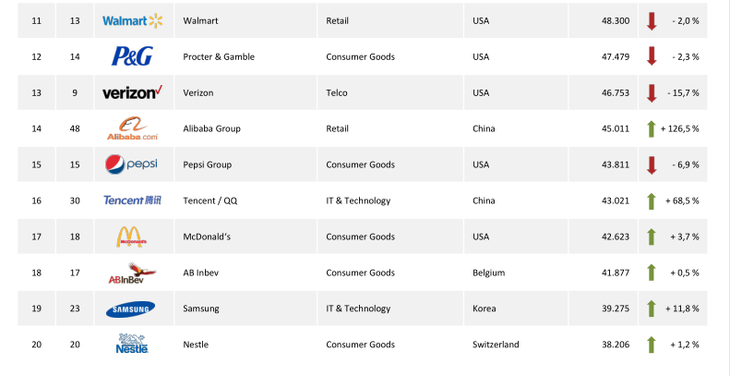
Task: Click the McDonald's golden arches logo
Action: 131,236
